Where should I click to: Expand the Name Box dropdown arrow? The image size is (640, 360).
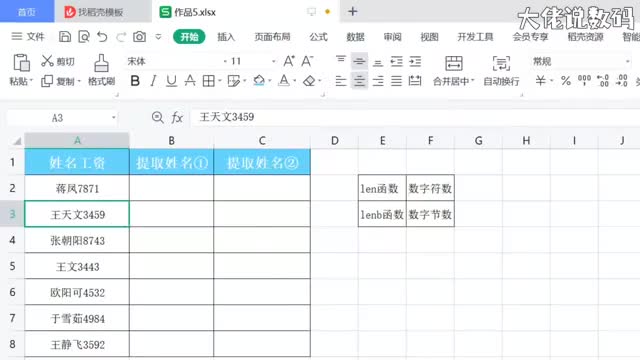(113, 118)
